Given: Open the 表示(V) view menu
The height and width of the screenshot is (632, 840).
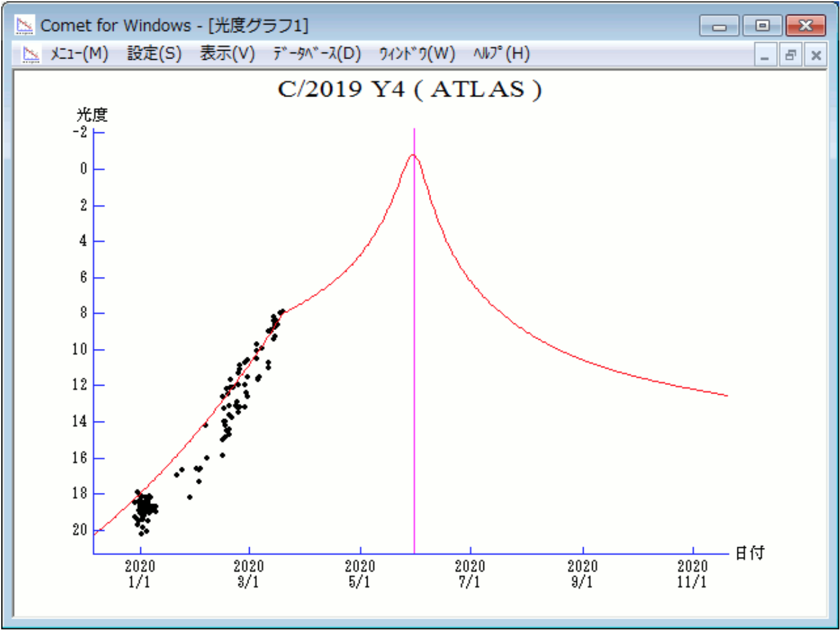Looking at the screenshot, I should coord(227,54).
